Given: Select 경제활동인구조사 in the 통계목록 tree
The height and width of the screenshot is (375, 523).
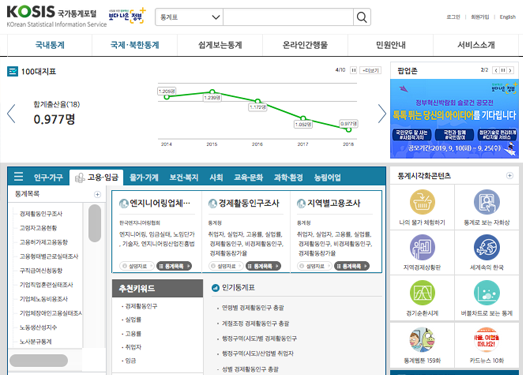Looking at the screenshot, I should pyautogui.click(x=41, y=214).
